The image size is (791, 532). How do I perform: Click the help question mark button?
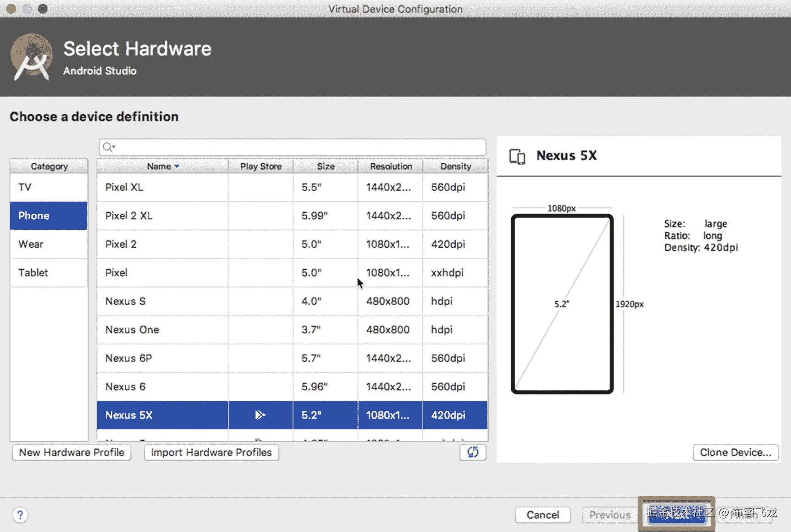click(x=20, y=515)
